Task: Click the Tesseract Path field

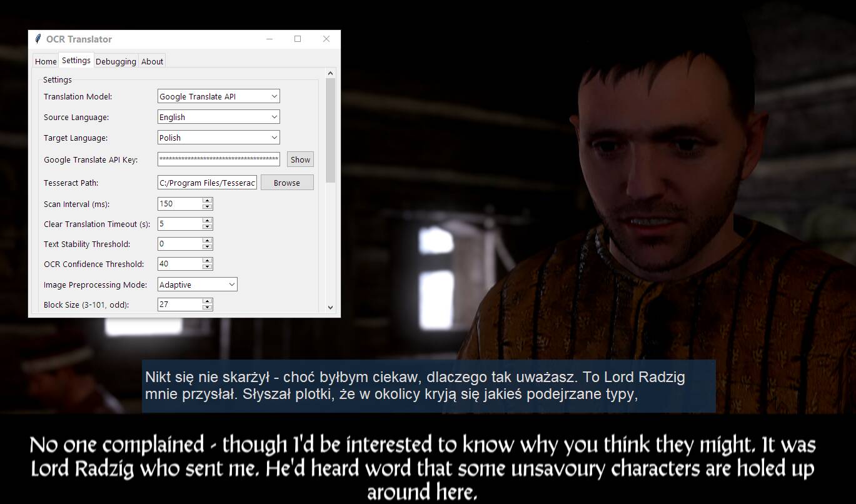Action: click(207, 183)
